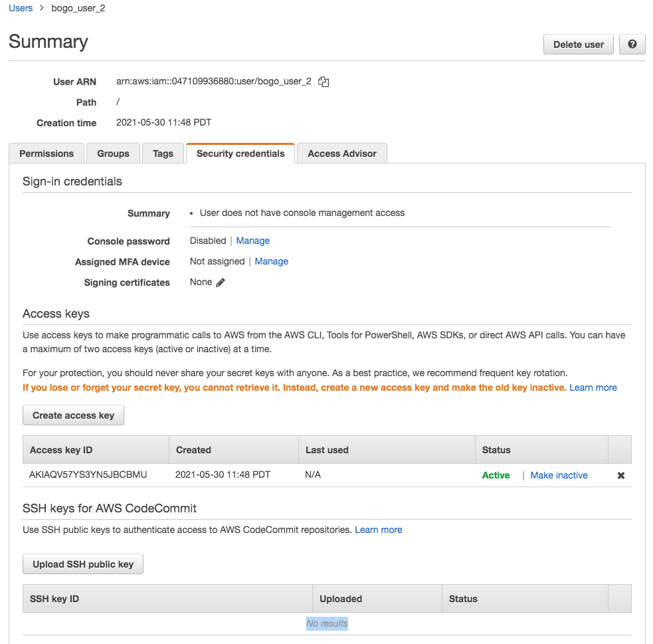Click the ARN value arn:aws:iam::047109936880:user/bogo_user_2

214,81
